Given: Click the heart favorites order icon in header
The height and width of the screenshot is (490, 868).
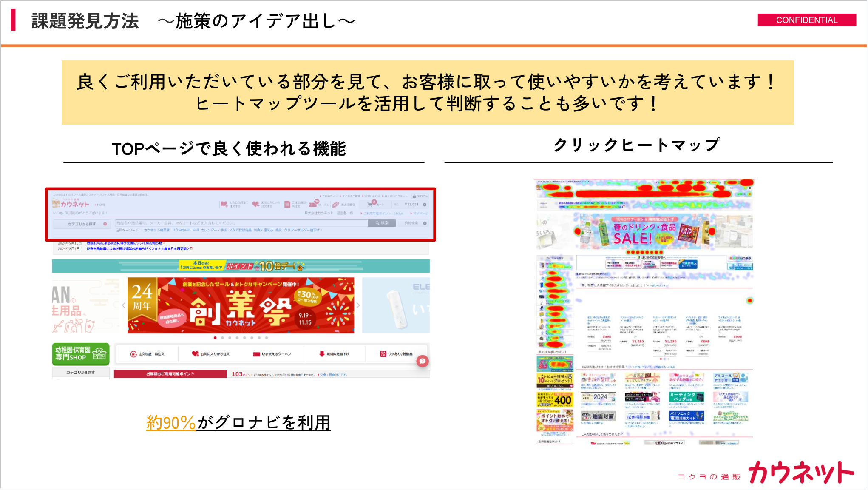Looking at the screenshot, I should (x=255, y=204).
